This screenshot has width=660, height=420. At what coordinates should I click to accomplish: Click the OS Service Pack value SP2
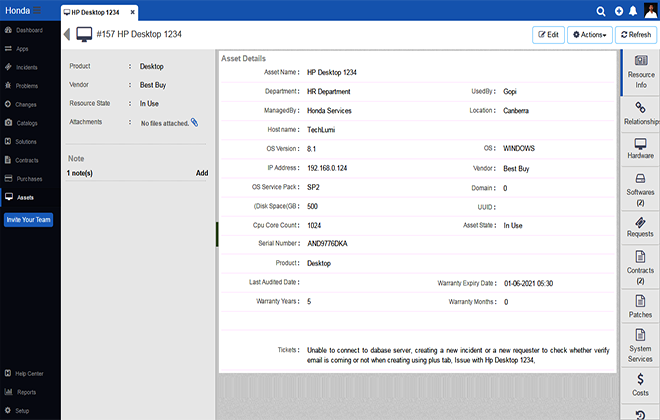[313, 187]
